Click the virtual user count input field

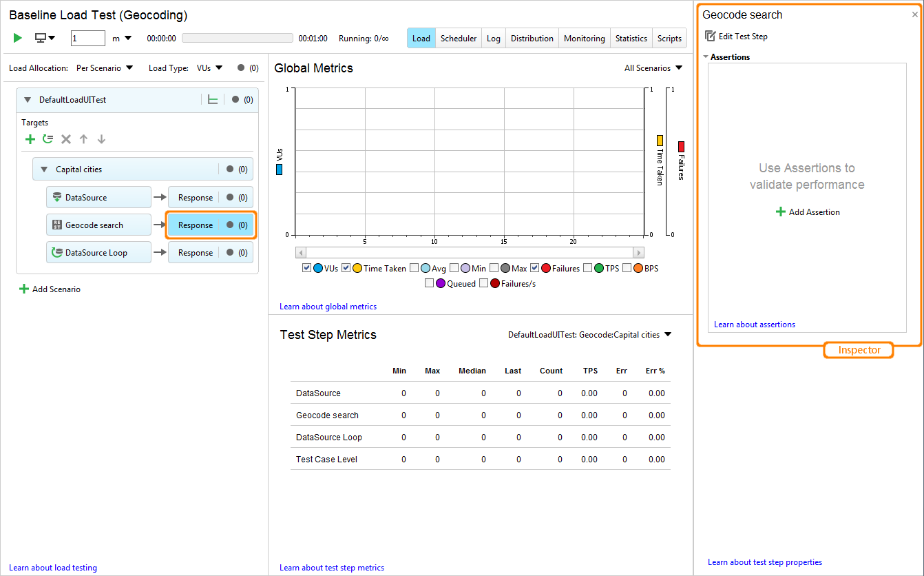(x=87, y=38)
